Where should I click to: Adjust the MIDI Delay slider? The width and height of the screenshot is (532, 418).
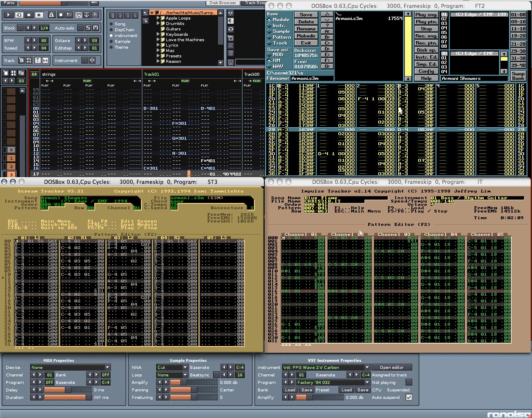(x=67, y=390)
